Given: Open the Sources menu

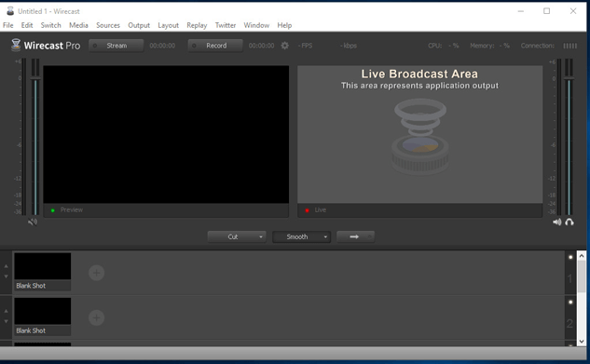Looking at the screenshot, I should [x=108, y=25].
